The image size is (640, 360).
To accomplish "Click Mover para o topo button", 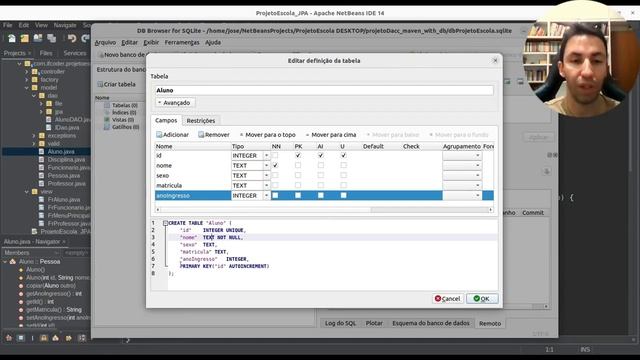I will [x=268, y=135].
